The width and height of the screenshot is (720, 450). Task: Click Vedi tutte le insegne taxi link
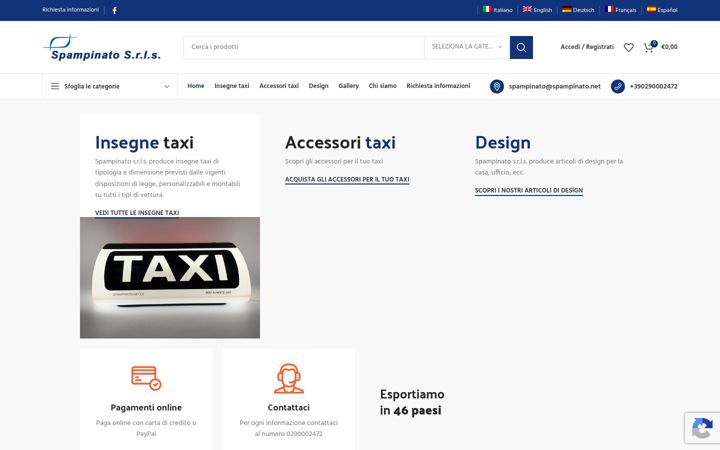pyautogui.click(x=137, y=213)
